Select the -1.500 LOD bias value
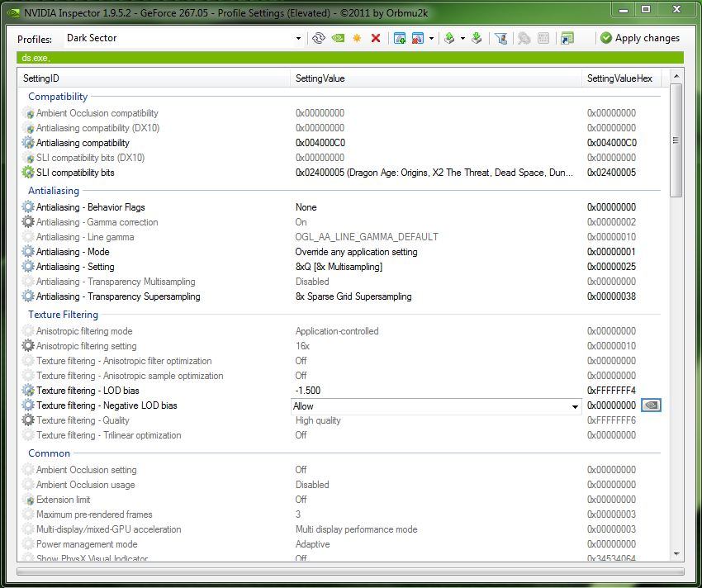 click(308, 390)
